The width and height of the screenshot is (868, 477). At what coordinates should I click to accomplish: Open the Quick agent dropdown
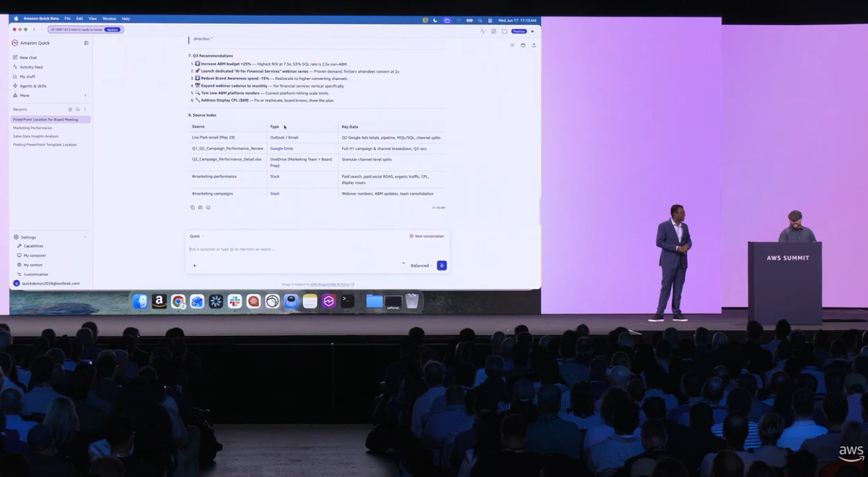[196, 236]
